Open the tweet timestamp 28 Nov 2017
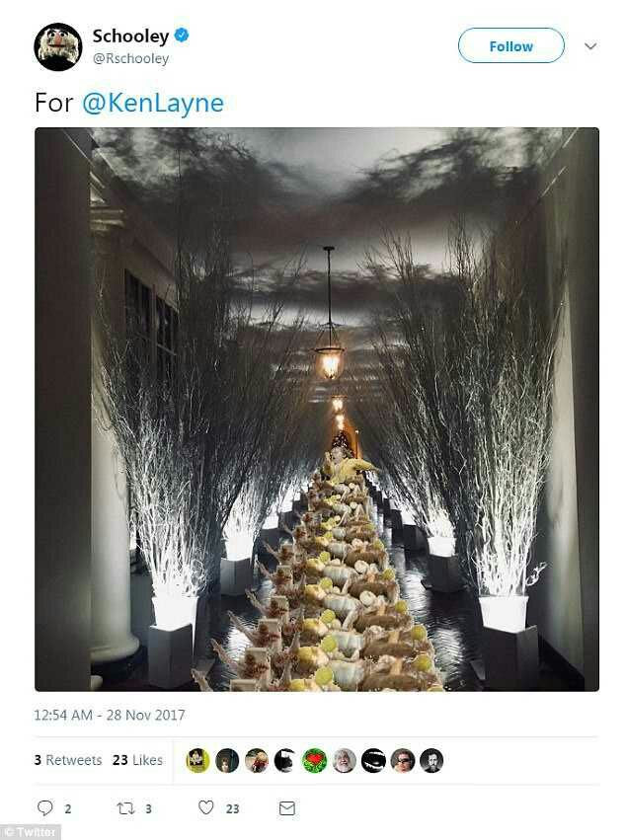 (110, 715)
